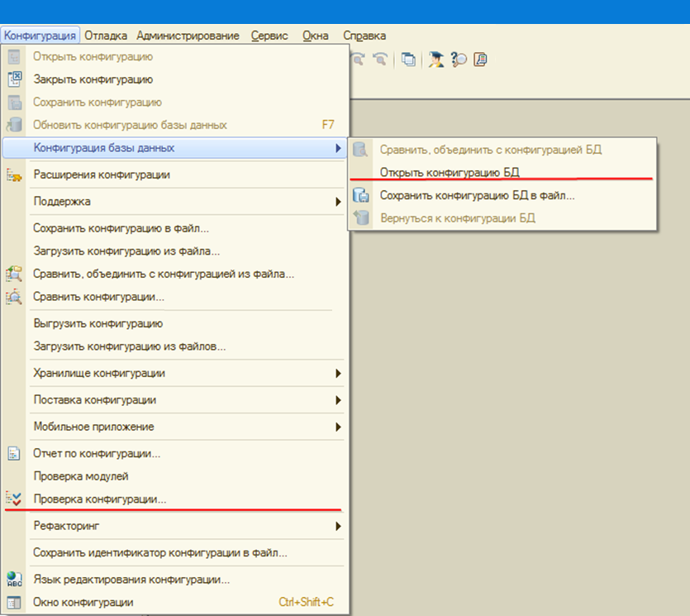This screenshot has height=616, width=690.
Task: Click icon beside Обновить конфигурацию базы данных
Action: click(14, 125)
